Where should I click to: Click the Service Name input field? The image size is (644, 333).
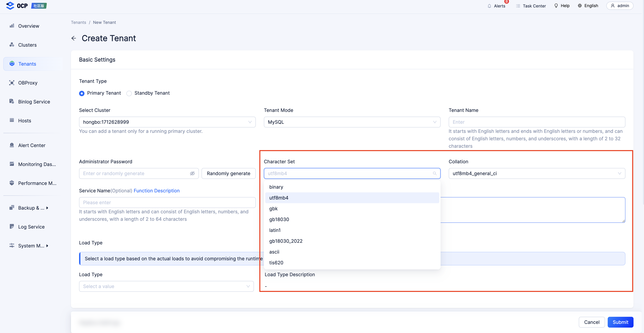[167, 202]
